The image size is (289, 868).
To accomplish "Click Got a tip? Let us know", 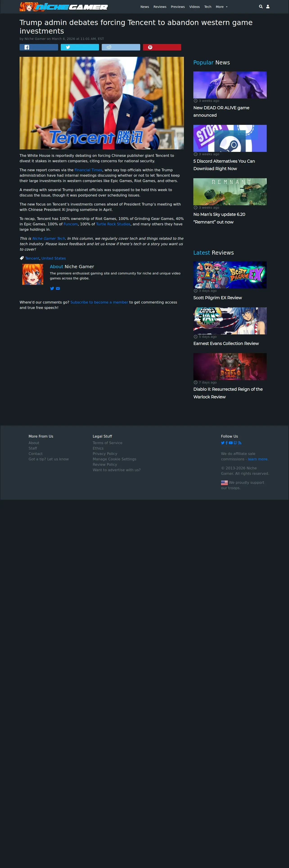I will coord(48,459).
